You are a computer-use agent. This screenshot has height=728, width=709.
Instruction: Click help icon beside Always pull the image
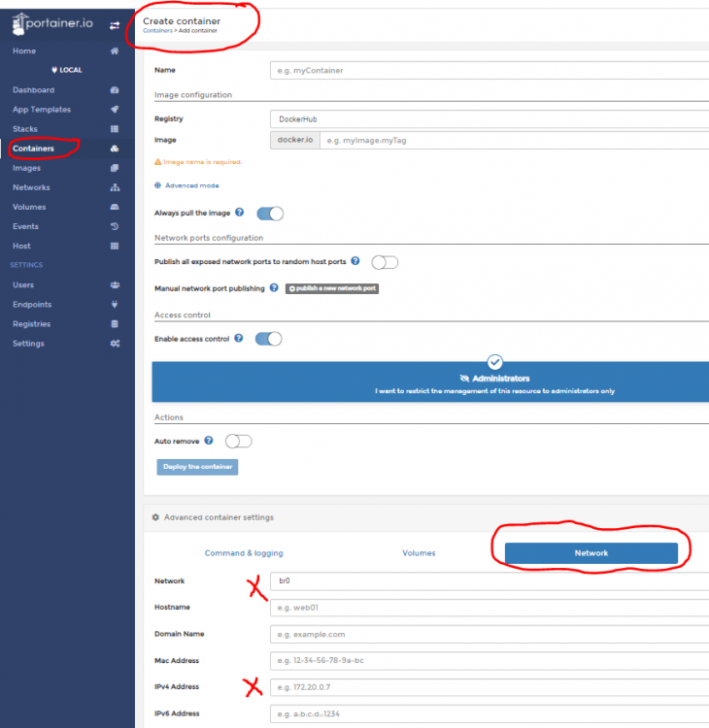239,213
